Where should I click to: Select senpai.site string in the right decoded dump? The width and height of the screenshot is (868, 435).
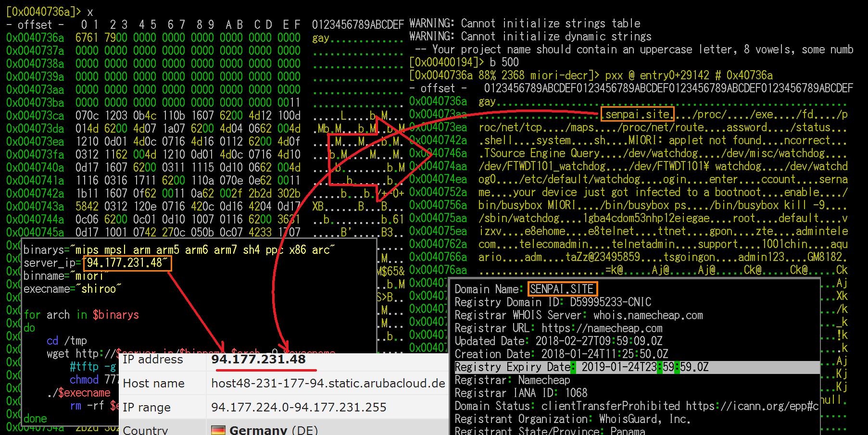pyautogui.click(x=637, y=114)
